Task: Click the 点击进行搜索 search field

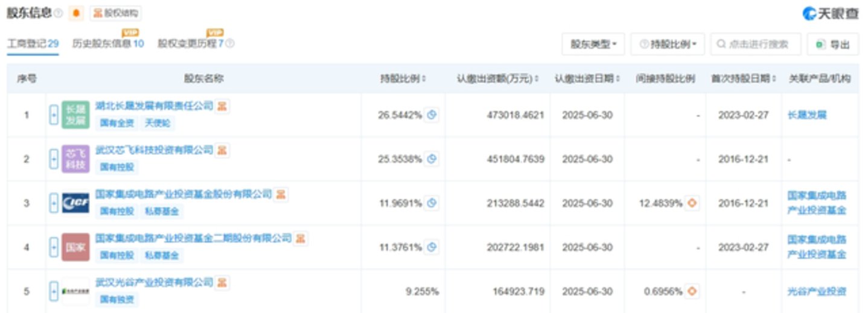Action: point(756,44)
